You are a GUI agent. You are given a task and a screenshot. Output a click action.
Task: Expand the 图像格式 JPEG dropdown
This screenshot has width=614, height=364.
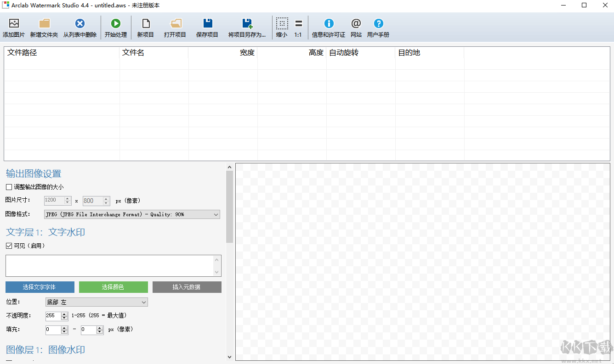132,214
